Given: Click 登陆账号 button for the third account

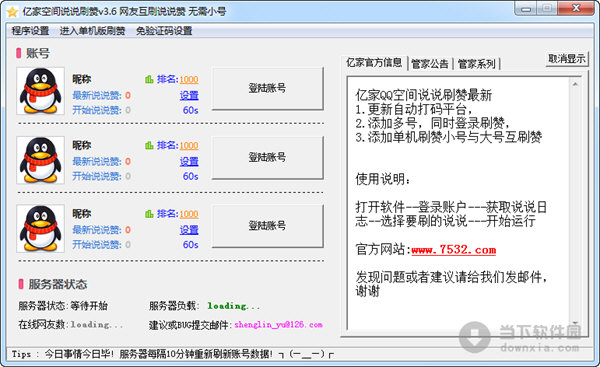Looking at the screenshot, I should click(267, 226).
